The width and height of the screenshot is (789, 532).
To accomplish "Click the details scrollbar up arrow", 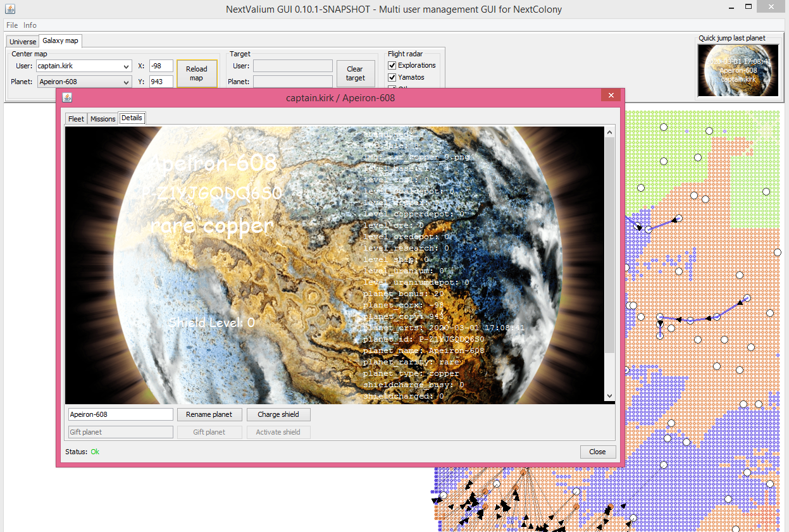I will tap(610, 132).
